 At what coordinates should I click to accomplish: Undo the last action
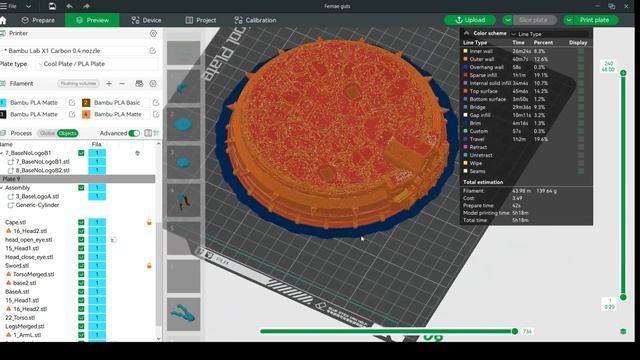[69, 6]
